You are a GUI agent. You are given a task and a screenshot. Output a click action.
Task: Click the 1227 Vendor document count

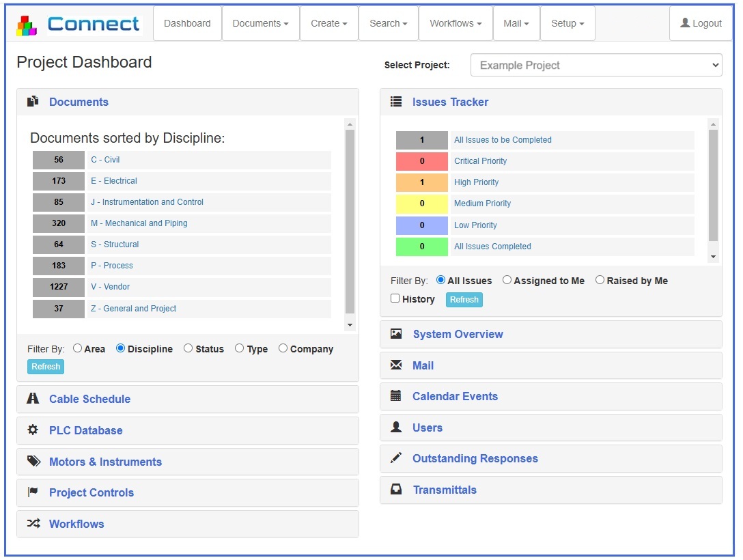point(59,287)
